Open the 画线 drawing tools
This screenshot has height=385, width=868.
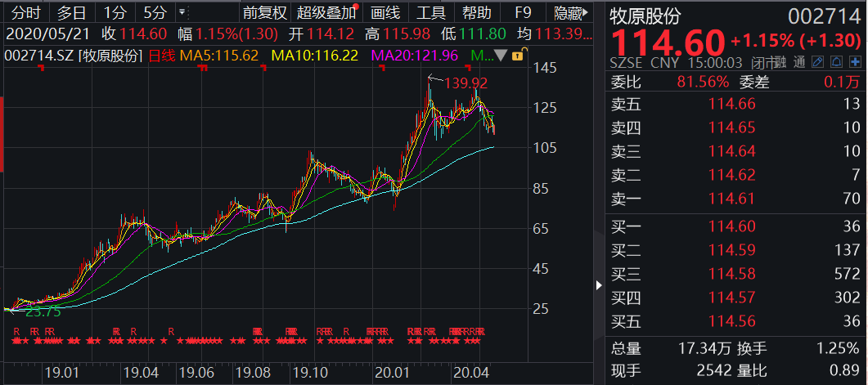[385, 13]
